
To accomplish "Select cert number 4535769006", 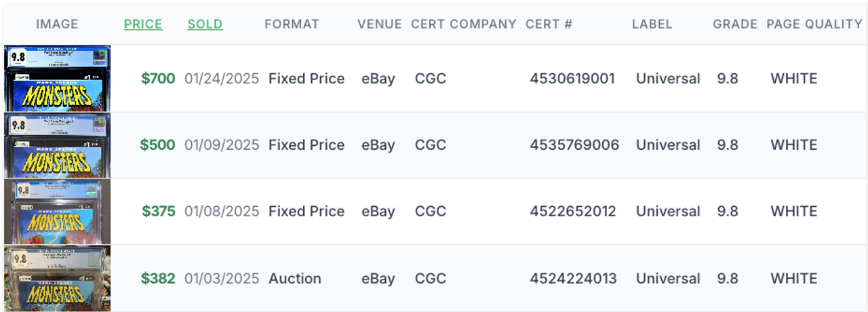I will (x=574, y=145).
